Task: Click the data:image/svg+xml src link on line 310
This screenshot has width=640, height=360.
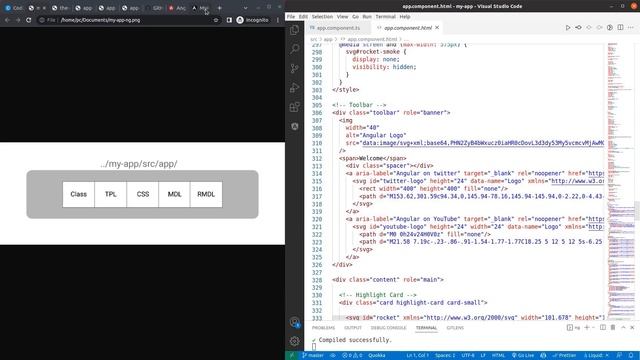Action: point(483,143)
